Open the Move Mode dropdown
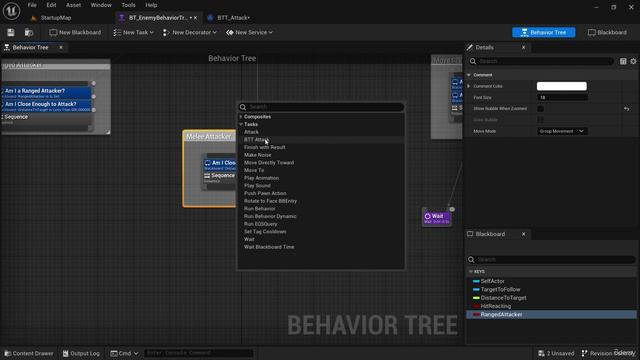Screen dimensions: 640x360 [562, 131]
